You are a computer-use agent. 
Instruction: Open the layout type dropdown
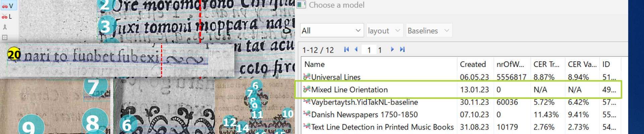click(384, 30)
